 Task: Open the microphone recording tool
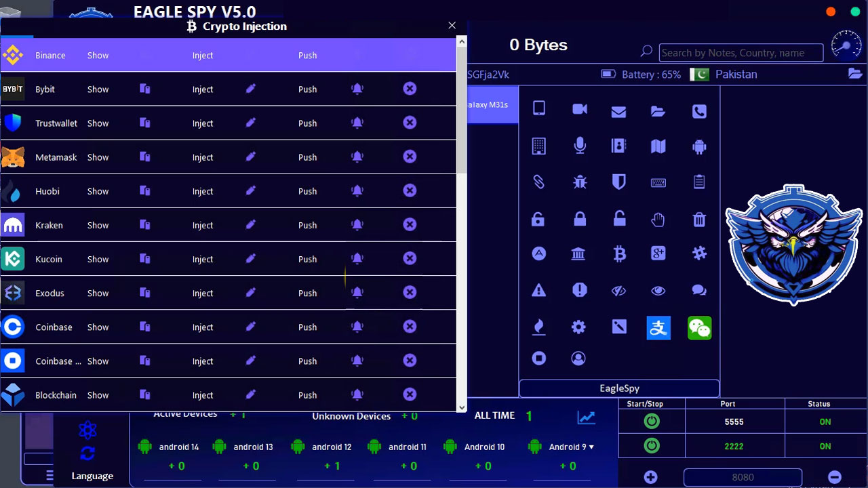pyautogui.click(x=579, y=145)
